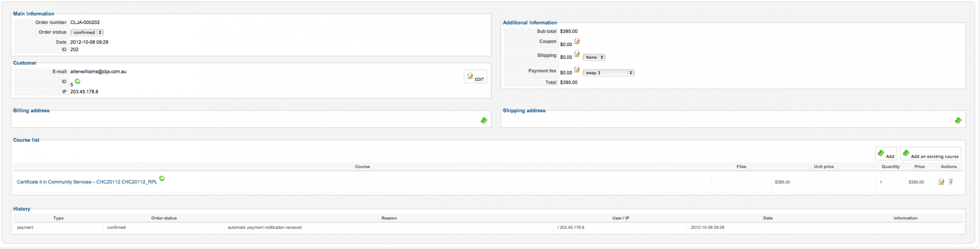Add a shipping address with green plus
Viewport: 980px width, 249px height.
click(958, 121)
